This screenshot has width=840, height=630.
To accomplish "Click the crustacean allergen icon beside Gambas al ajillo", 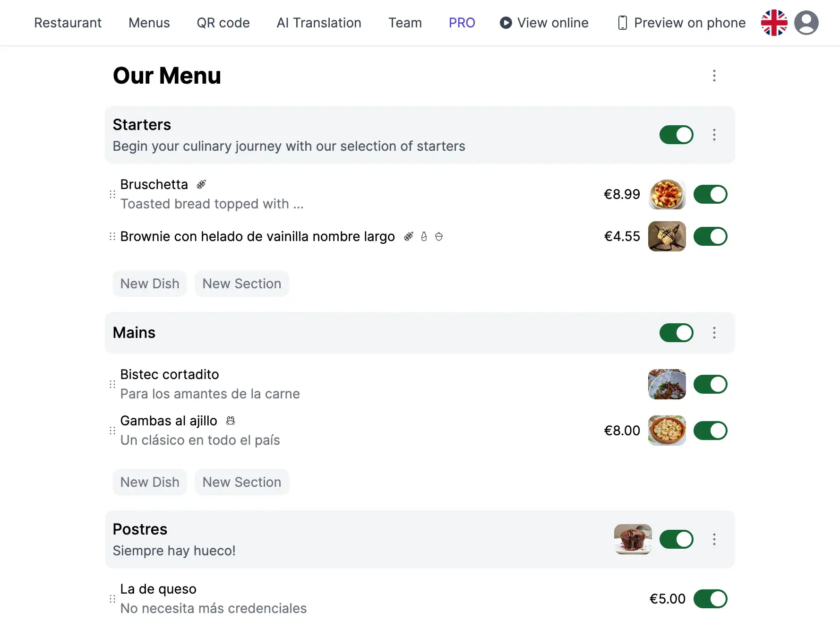I will point(231,421).
